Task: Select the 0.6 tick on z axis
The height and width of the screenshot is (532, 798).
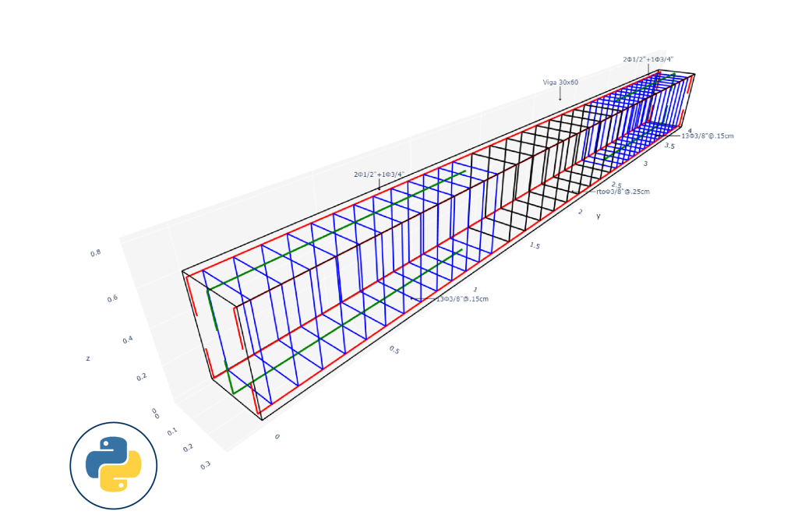Action: point(111,298)
